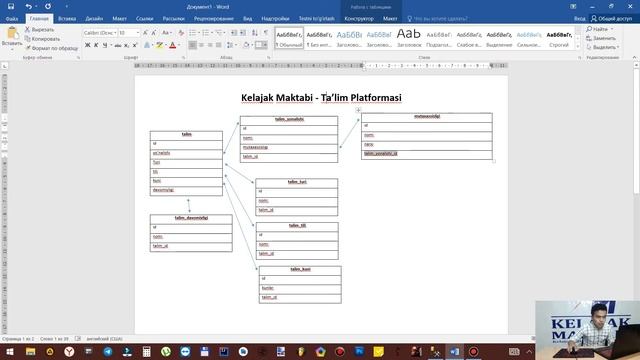The image size is (640, 360).
Task: Toggle strikethrough formatting (abc)
Action: coord(118,45)
